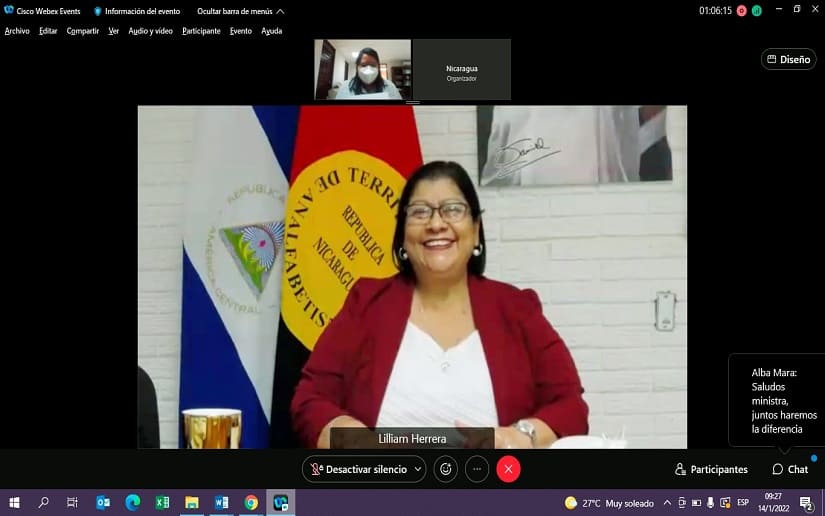
Task: Select the Nicaragua organizer tile
Action: pos(461,70)
